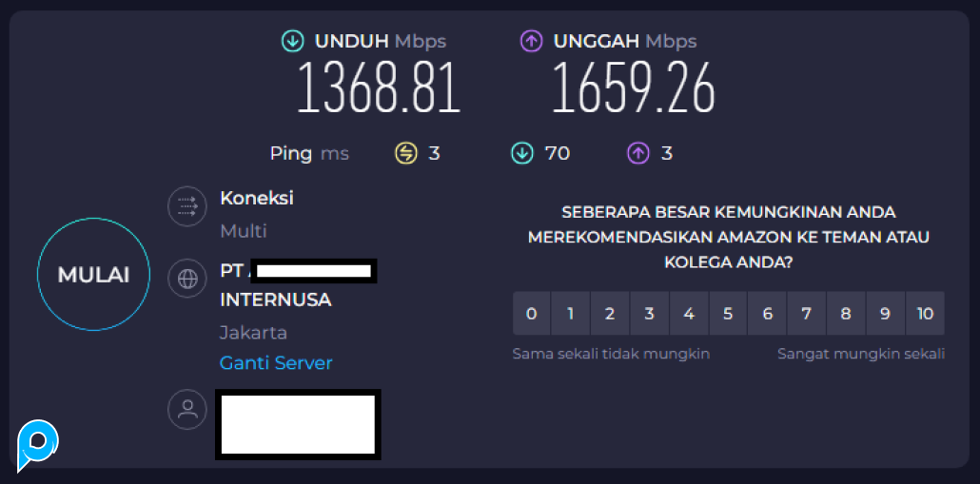Click the download arrow icon beside UNDUH
The image size is (980, 484).
click(x=292, y=41)
